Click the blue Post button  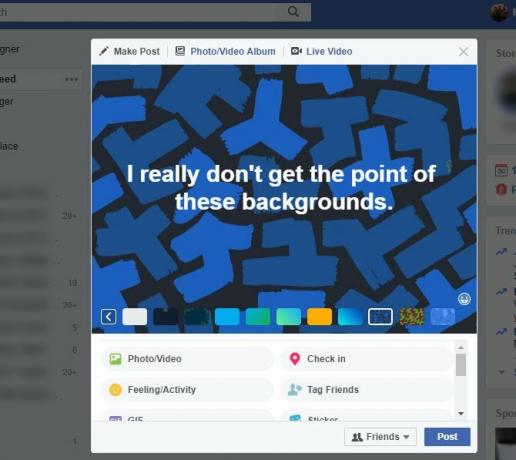point(447,437)
